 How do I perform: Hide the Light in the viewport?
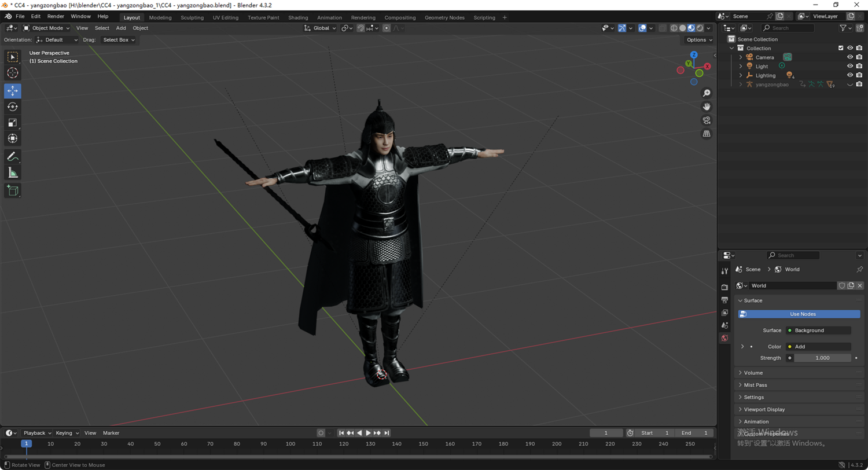tap(850, 66)
